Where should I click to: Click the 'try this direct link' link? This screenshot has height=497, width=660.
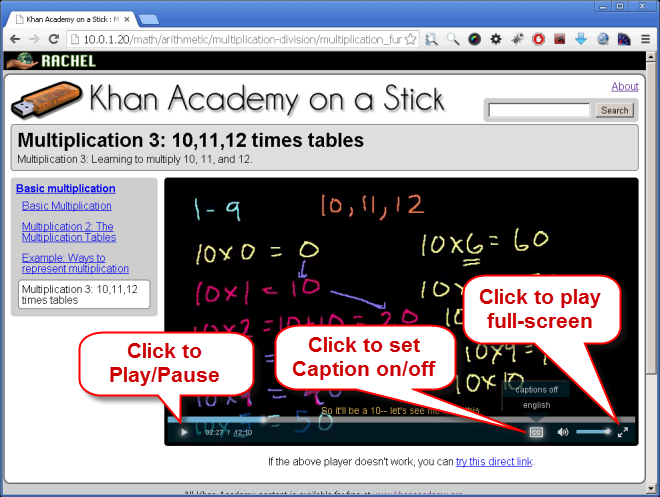pyautogui.click(x=494, y=462)
